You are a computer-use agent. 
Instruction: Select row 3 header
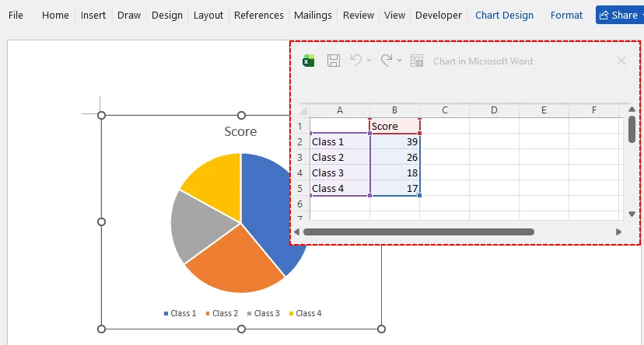coord(299,157)
